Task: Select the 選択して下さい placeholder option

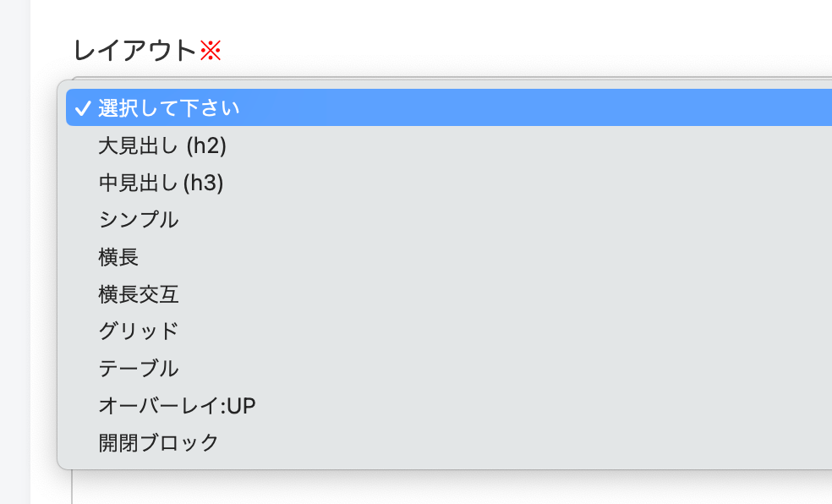Action: (x=169, y=108)
